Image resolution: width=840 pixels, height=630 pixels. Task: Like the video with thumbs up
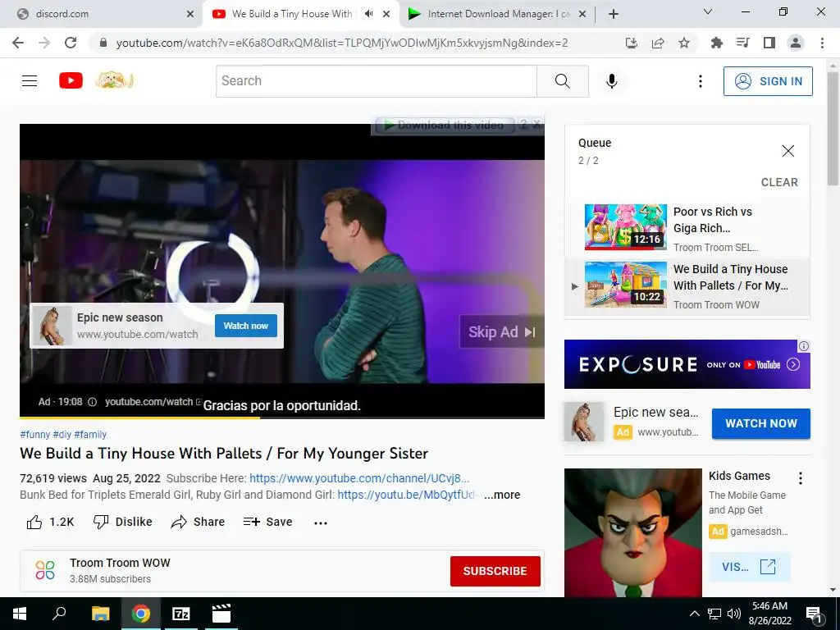pyautogui.click(x=50, y=522)
